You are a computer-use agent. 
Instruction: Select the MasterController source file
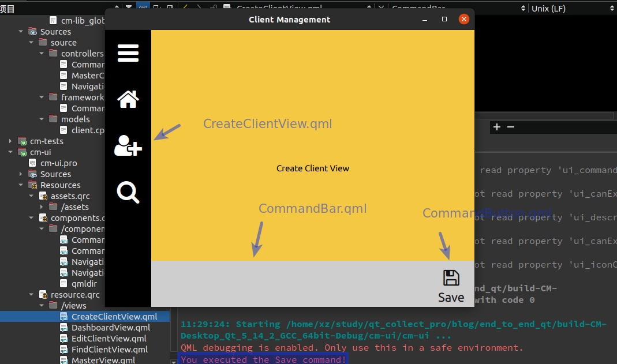[x=88, y=76]
